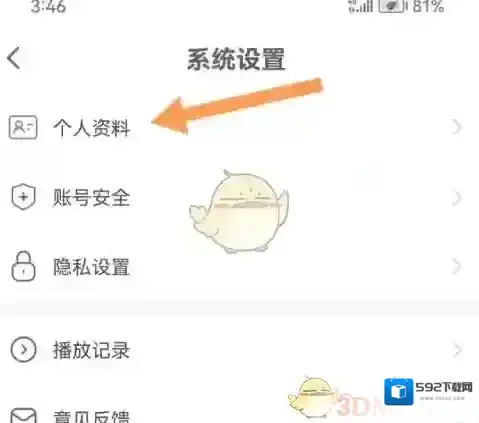Expand the 账号安全 row chevron

point(458,197)
